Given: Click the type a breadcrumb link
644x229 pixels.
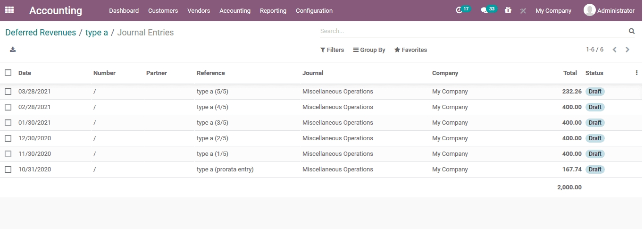Looking at the screenshot, I should (x=96, y=33).
